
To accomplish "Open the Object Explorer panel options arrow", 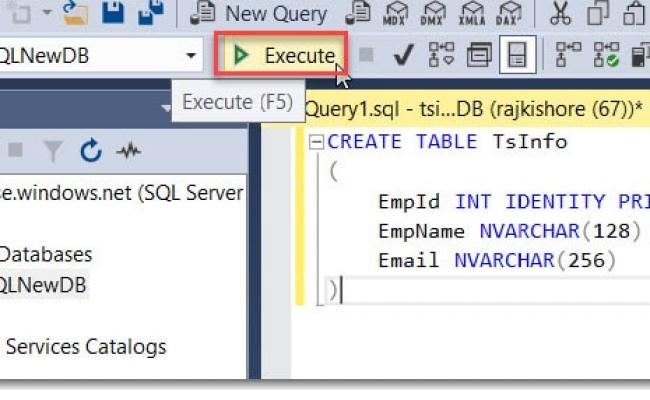I will [166, 108].
